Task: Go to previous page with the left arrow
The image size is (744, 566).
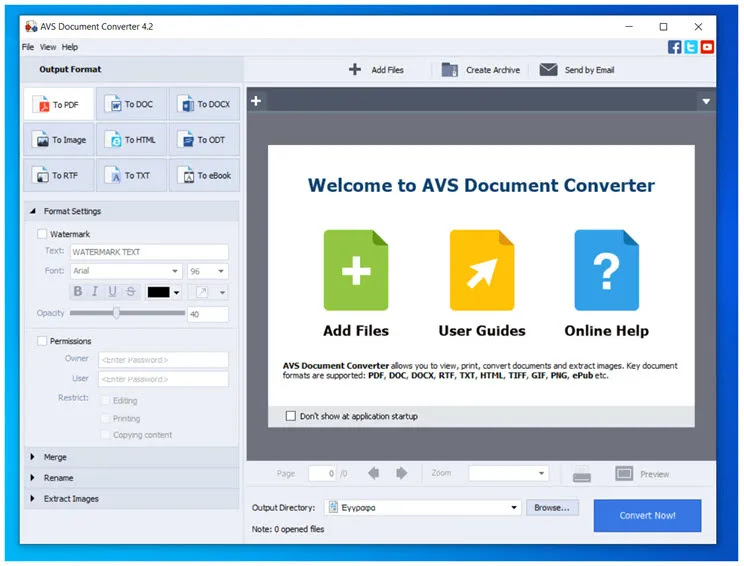Action: (373, 473)
